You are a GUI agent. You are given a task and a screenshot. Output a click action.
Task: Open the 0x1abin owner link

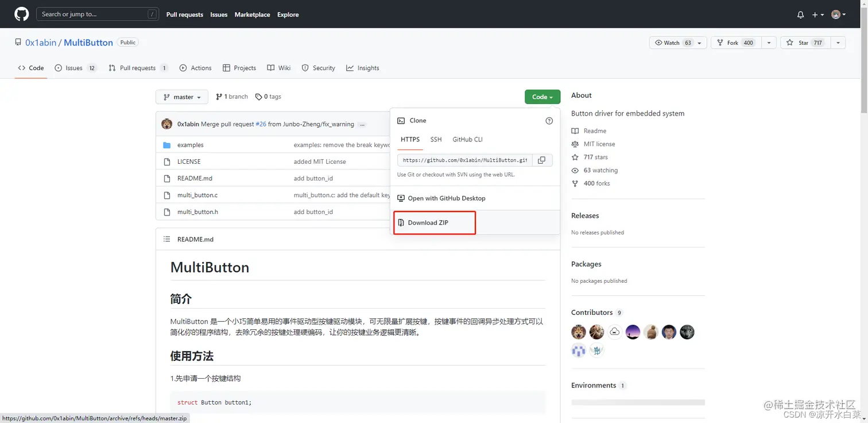point(41,43)
